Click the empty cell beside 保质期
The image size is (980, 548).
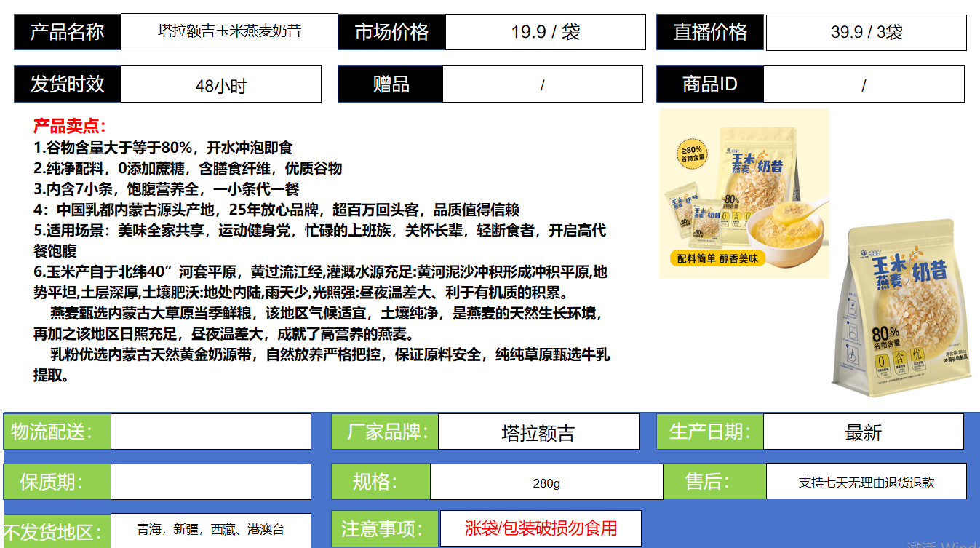tap(210, 482)
